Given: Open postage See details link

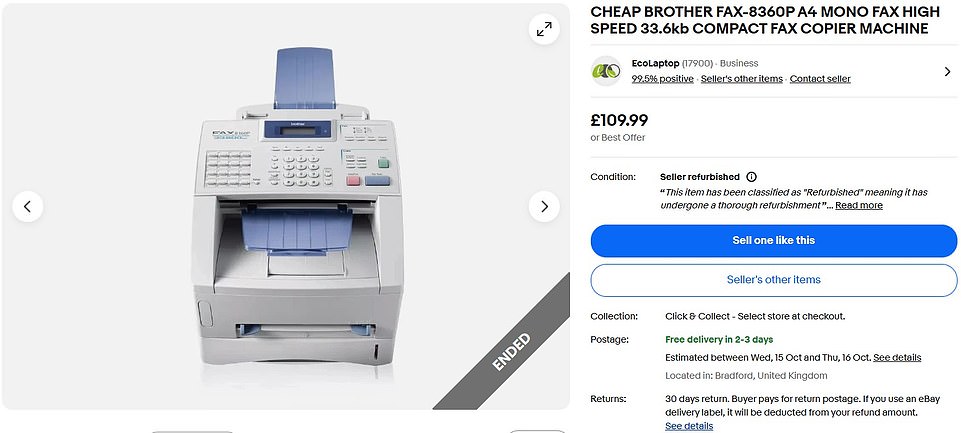Looking at the screenshot, I should pos(897,358).
